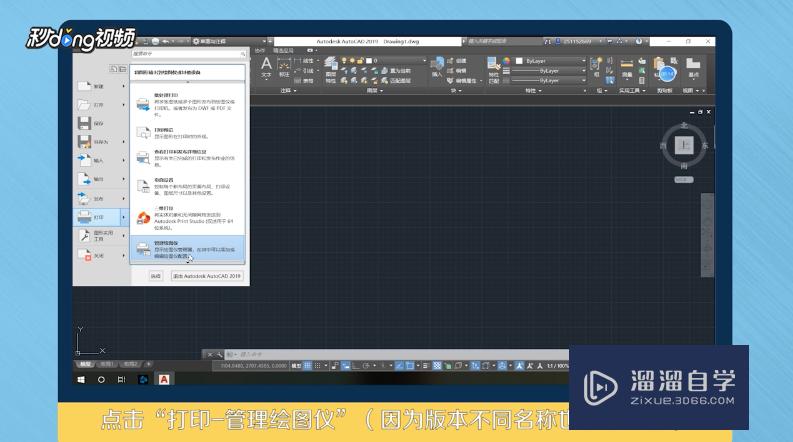793x442 pixels.
Task: Choose Page Setup in print submenu
Action: pos(187,186)
